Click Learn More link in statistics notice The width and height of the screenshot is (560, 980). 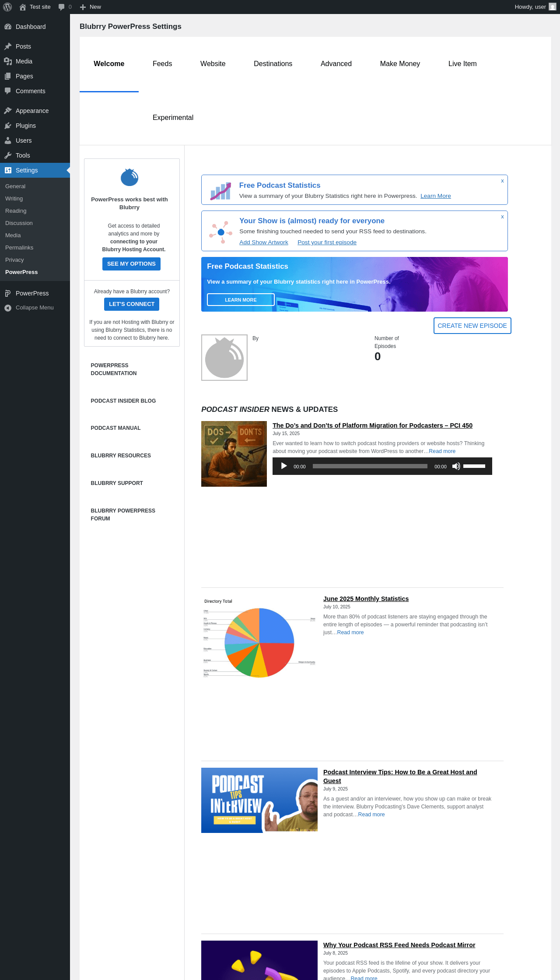click(x=436, y=196)
